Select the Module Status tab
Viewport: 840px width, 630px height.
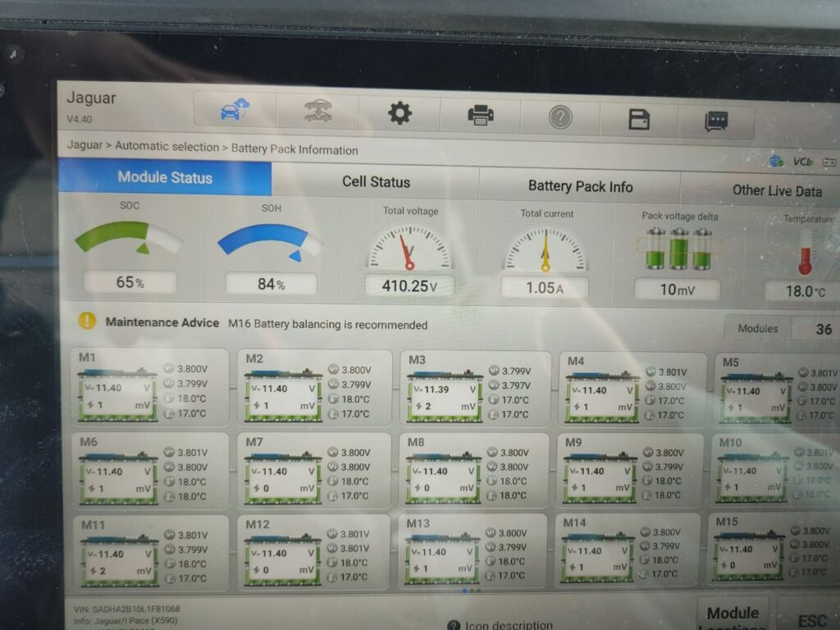(165, 177)
